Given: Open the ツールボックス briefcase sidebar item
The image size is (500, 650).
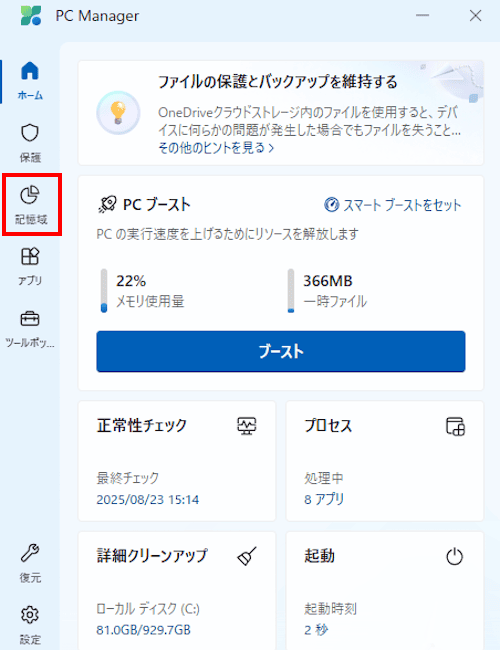Looking at the screenshot, I should [x=30, y=329].
